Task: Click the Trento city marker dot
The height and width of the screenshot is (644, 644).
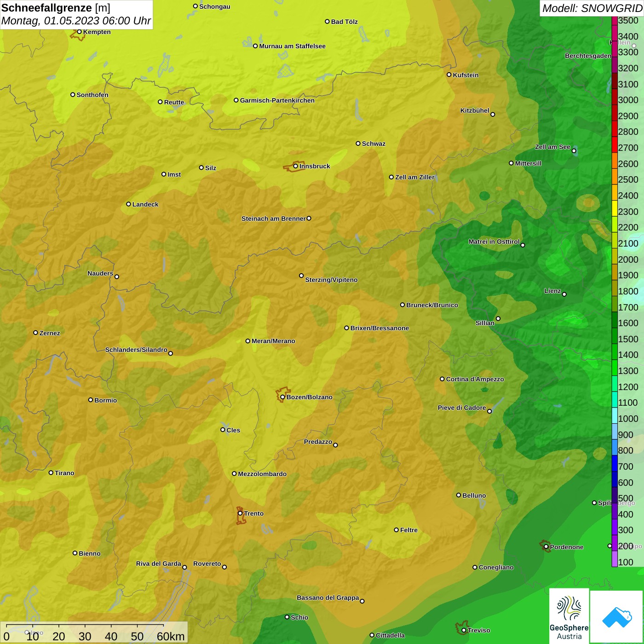Action: 240,513
